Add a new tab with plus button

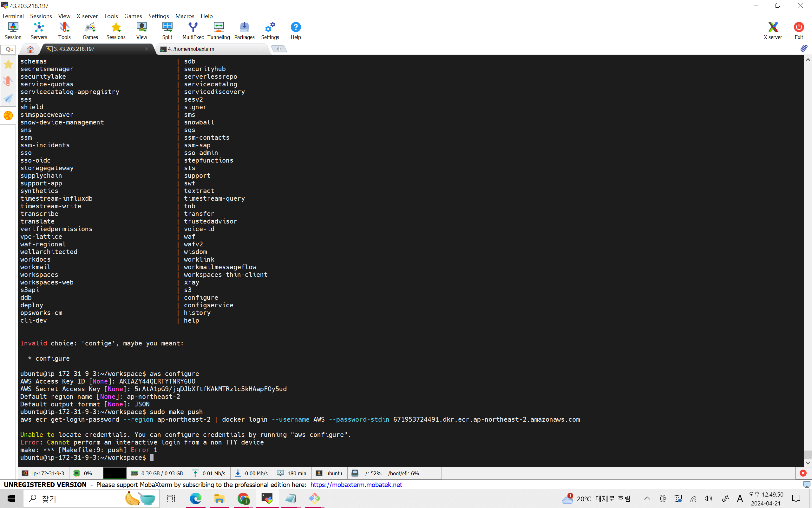pos(279,49)
